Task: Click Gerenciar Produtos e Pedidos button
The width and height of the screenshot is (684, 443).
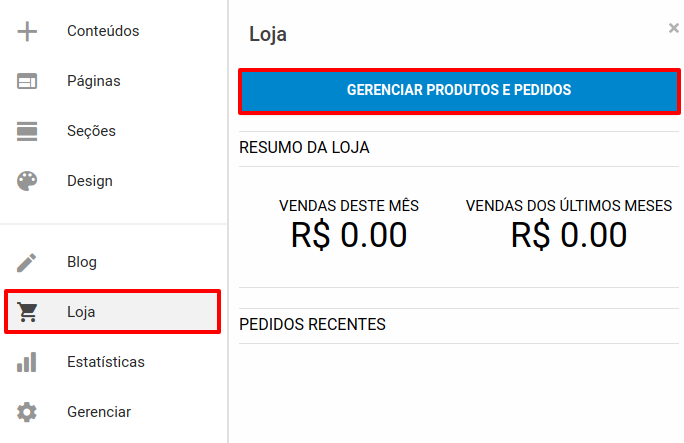Action: point(459,91)
